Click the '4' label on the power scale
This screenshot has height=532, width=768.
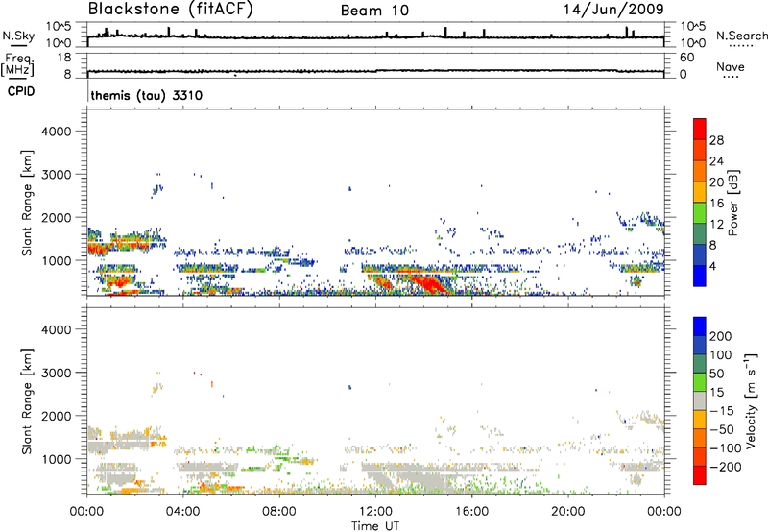point(712,266)
